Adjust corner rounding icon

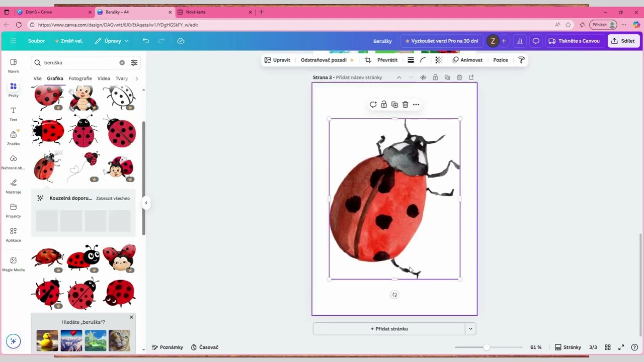pos(423,60)
